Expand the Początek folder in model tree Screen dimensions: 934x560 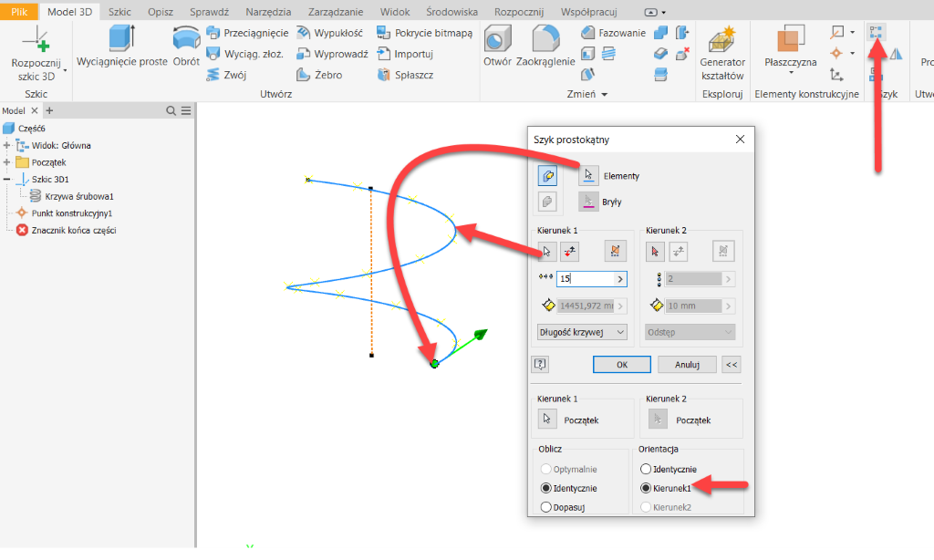pos(8,162)
